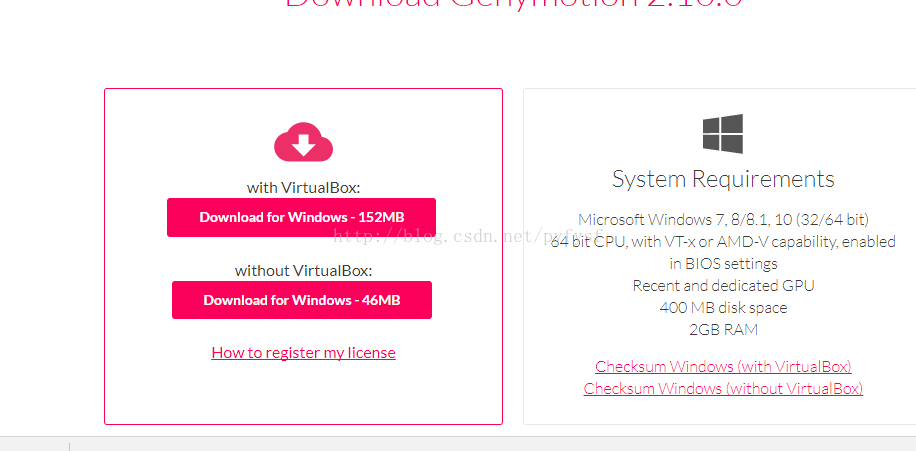Open the How to register my license link
This screenshot has width=916, height=451.
[x=303, y=353]
